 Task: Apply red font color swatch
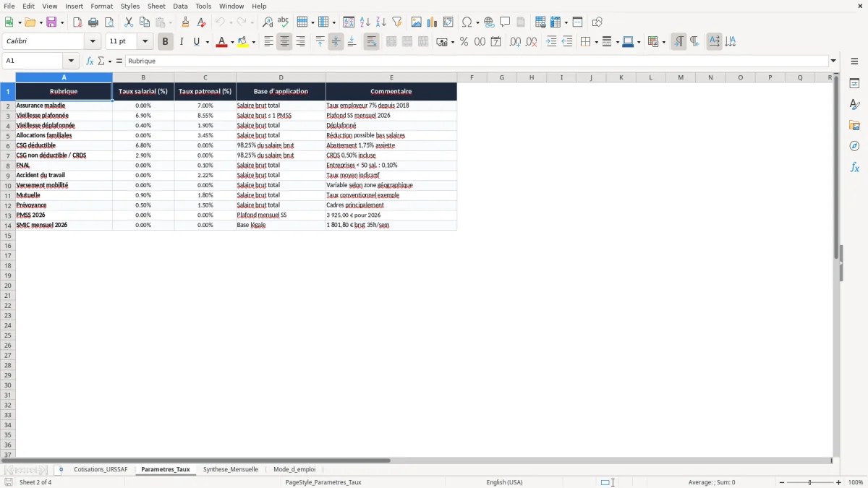point(221,42)
